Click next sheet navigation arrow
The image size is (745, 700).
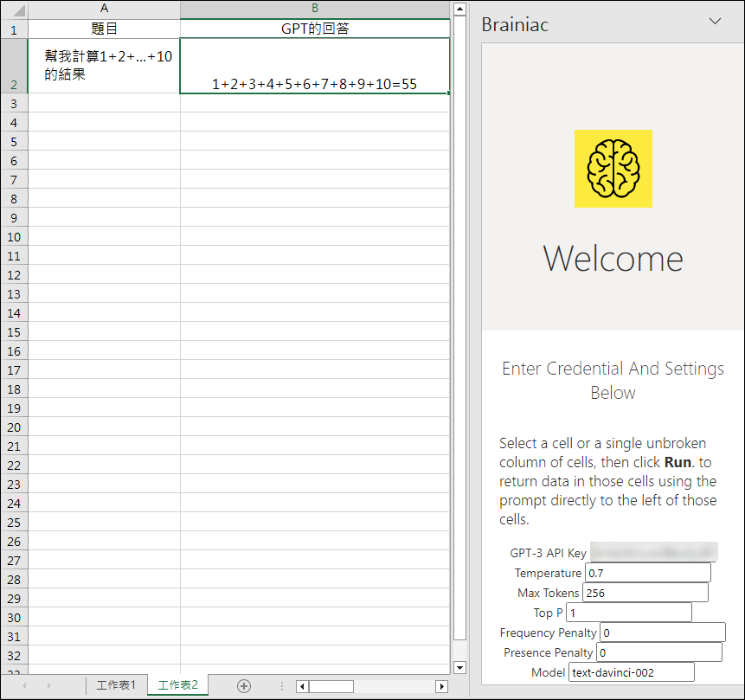point(48,685)
